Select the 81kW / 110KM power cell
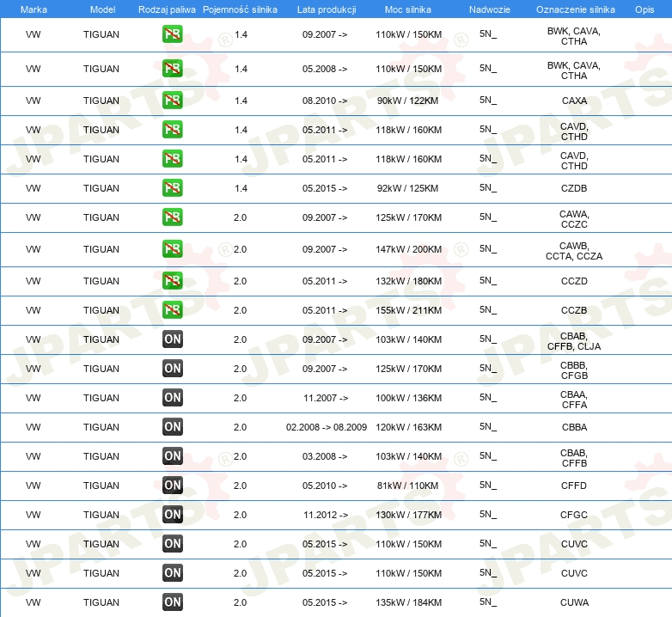The width and height of the screenshot is (672, 617). (x=407, y=486)
